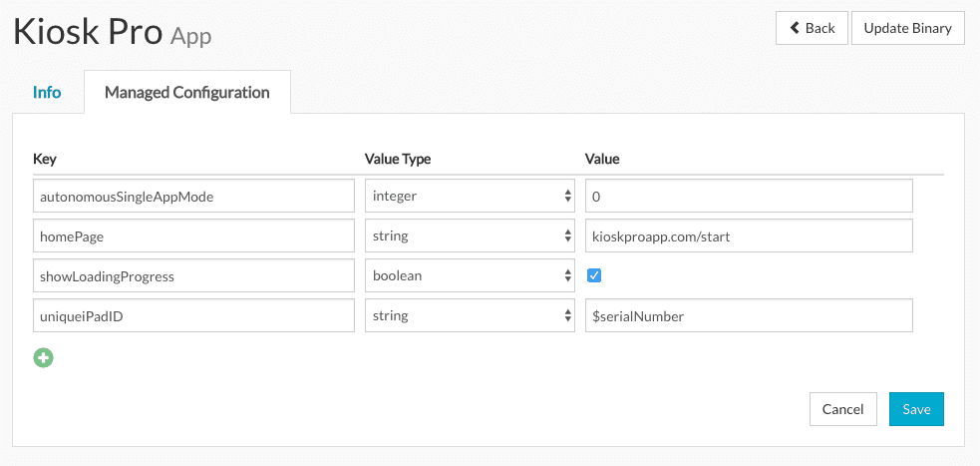Image resolution: width=980 pixels, height=466 pixels.
Task: Click the green add row plus icon
Action: tap(43, 358)
